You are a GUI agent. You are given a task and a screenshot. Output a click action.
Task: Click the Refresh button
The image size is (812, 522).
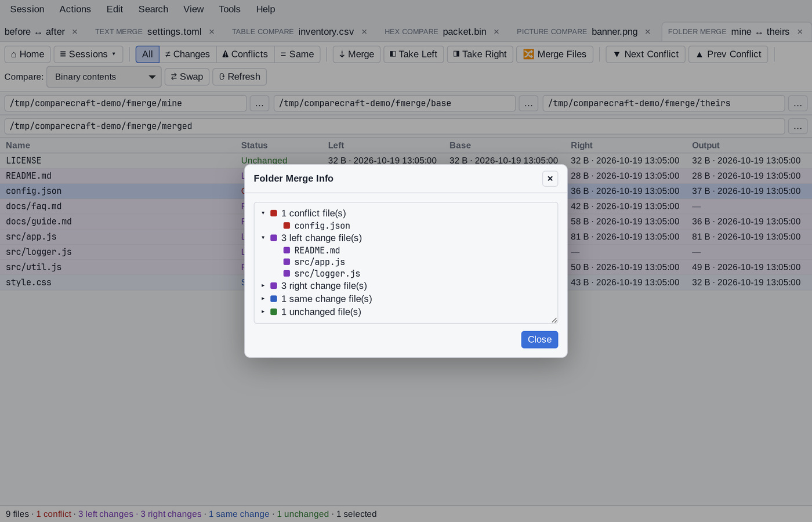(x=240, y=77)
